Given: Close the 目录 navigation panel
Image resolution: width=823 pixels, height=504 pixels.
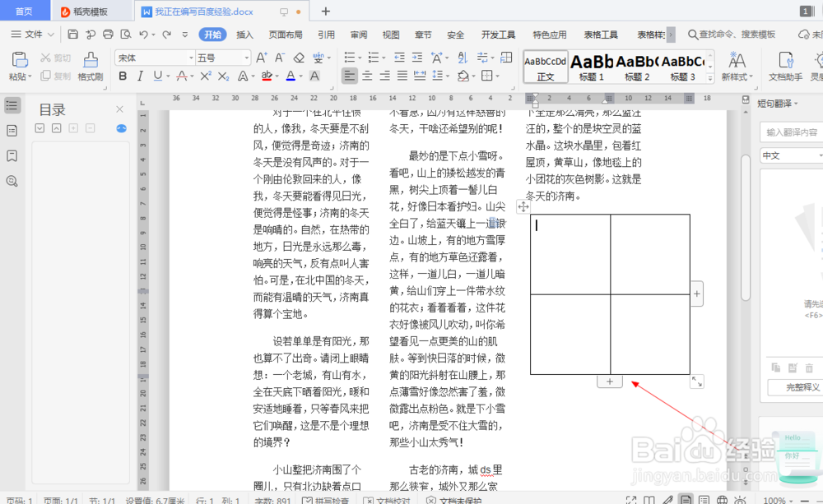Looking at the screenshot, I should click(x=119, y=109).
